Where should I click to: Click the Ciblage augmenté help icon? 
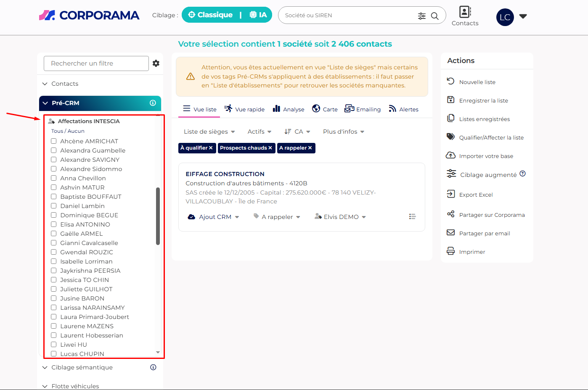pyautogui.click(x=522, y=174)
